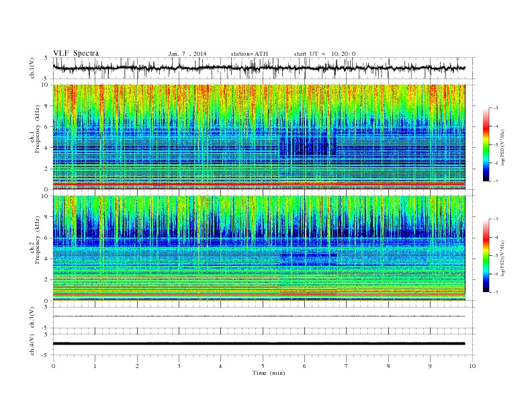Click the '5' tick on the time axis
Screen dimensions: 532x411
click(263, 366)
